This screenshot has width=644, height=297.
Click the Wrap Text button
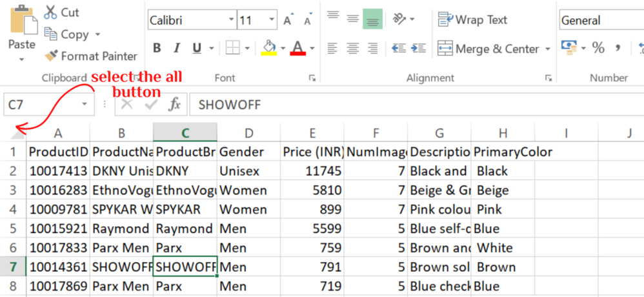click(473, 19)
